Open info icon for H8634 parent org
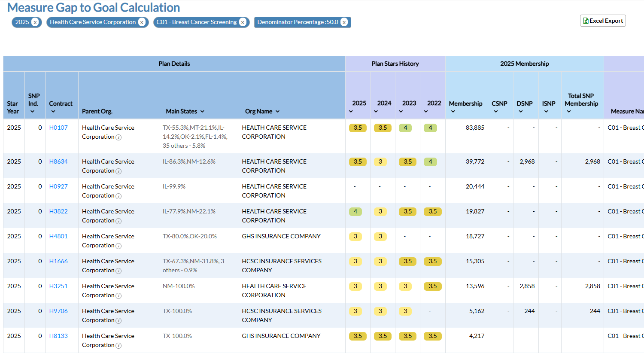Viewport: 644px width, 353px height. pyautogui.click(x=118, y=171)
